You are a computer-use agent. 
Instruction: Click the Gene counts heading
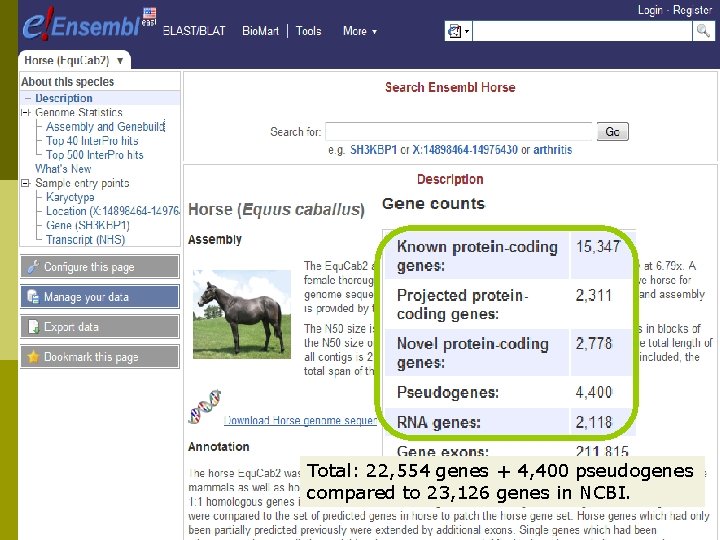pyautogui.click(x=433, y=203)
